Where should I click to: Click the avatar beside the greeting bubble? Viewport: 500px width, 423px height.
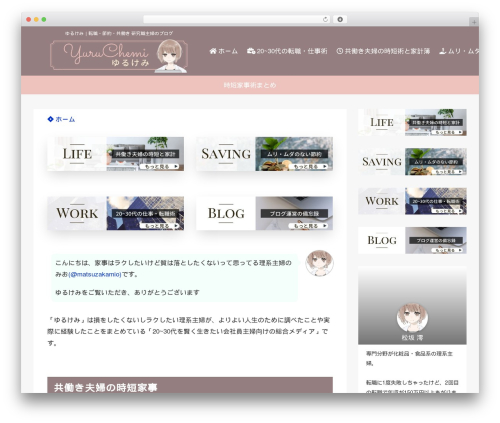(x=319, y=263)
